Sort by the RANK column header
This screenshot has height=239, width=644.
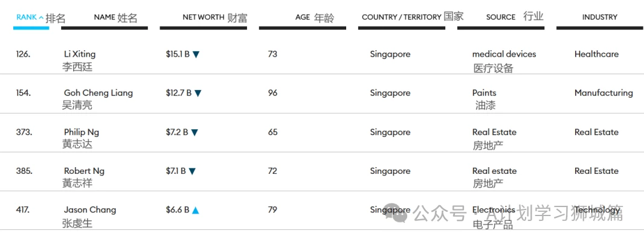[27, 18]
